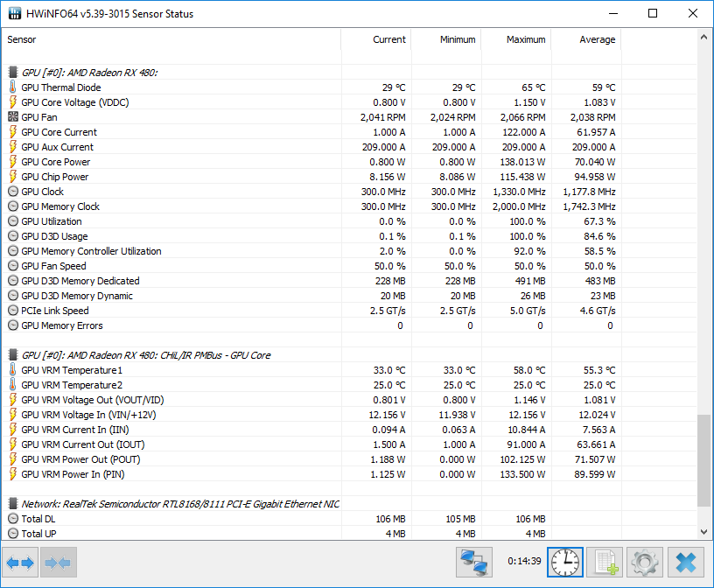Click the lightning icon beside GPU Chip Power

(x=13, y=177)
